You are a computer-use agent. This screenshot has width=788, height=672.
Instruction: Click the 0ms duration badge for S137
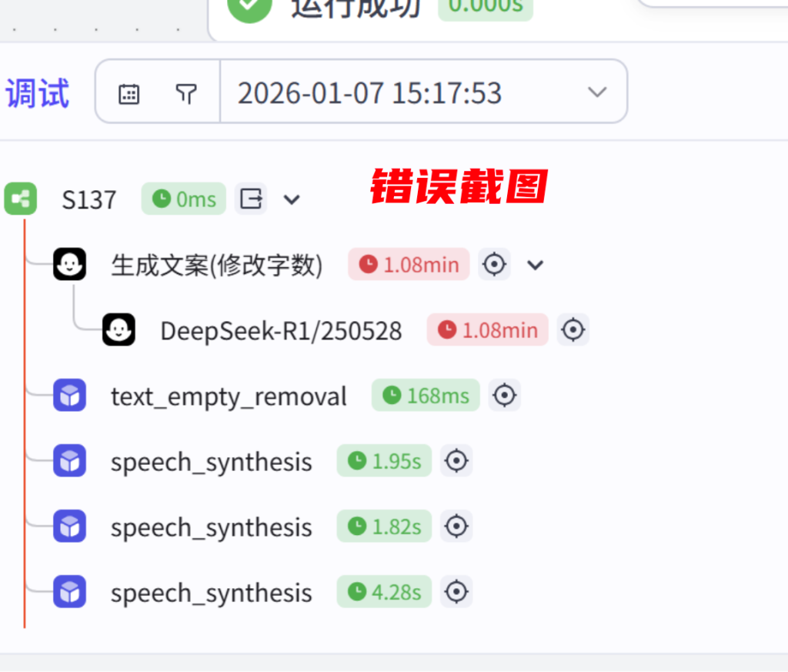click(x=183, y=199)
